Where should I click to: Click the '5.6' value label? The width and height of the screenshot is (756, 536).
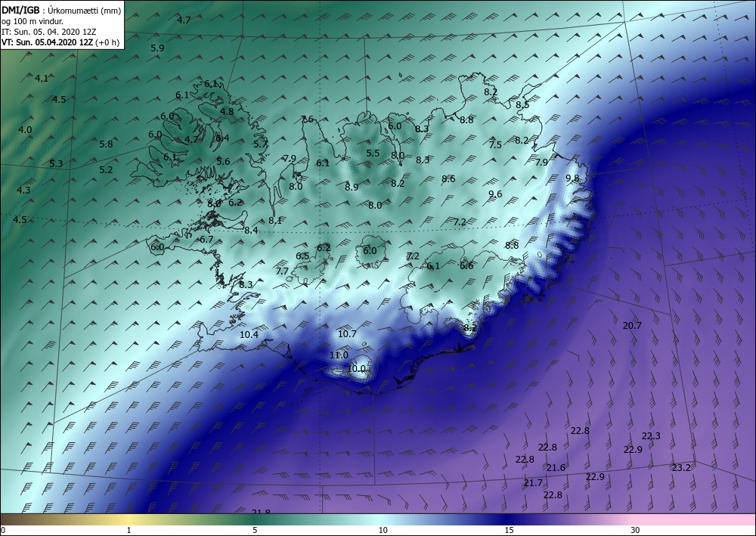223,162
